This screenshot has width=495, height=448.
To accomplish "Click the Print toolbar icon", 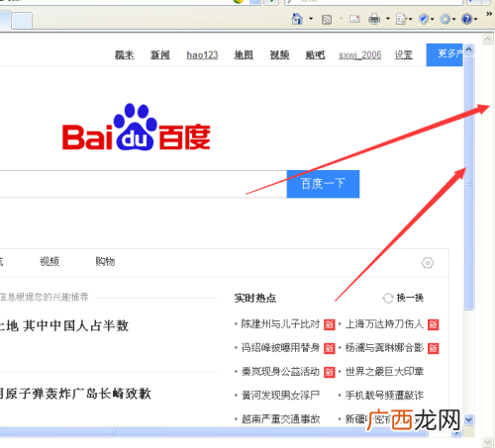I will pyautogui.click(x=374, y=19).
